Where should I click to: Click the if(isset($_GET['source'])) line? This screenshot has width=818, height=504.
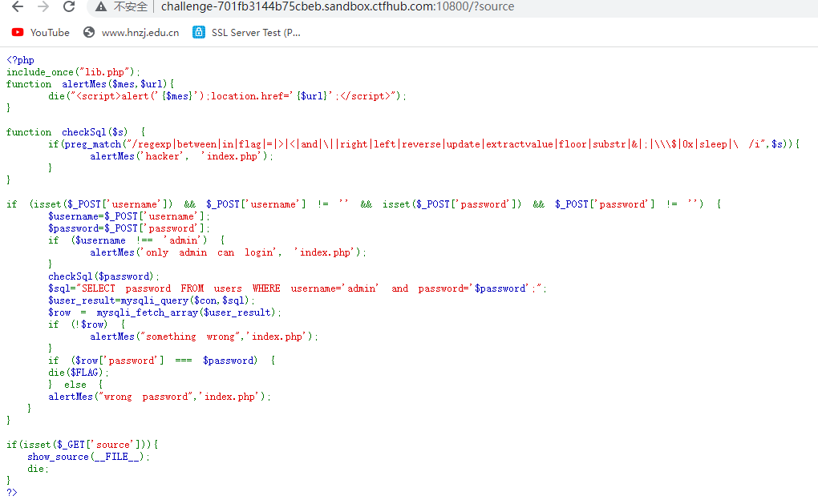point(83,444)
